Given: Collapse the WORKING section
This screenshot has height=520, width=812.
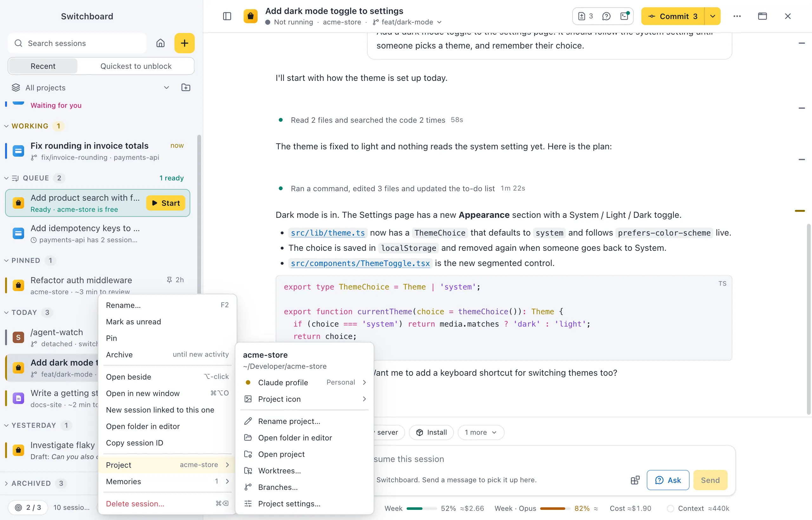Looking at the screenshot, I should coord(6,126).
